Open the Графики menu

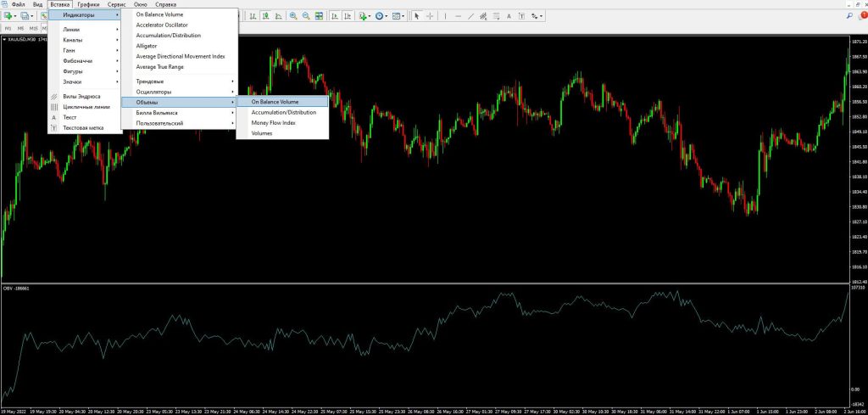click(88, 4)
